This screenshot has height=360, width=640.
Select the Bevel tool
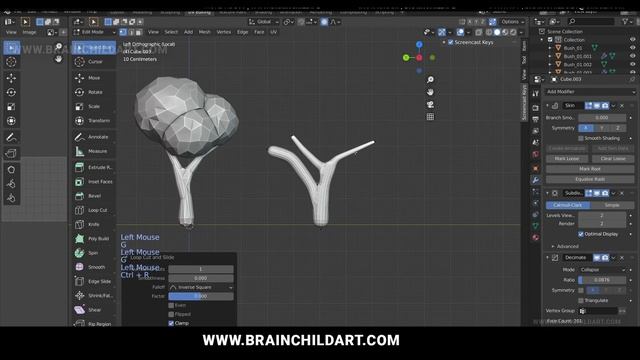pyautogui.click(x=94, y=196)
